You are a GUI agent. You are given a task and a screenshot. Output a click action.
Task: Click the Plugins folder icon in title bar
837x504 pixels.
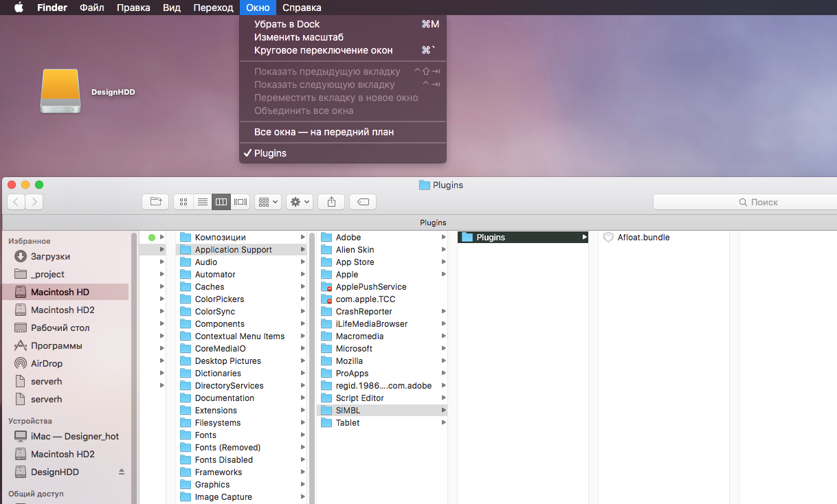point(425,185)
